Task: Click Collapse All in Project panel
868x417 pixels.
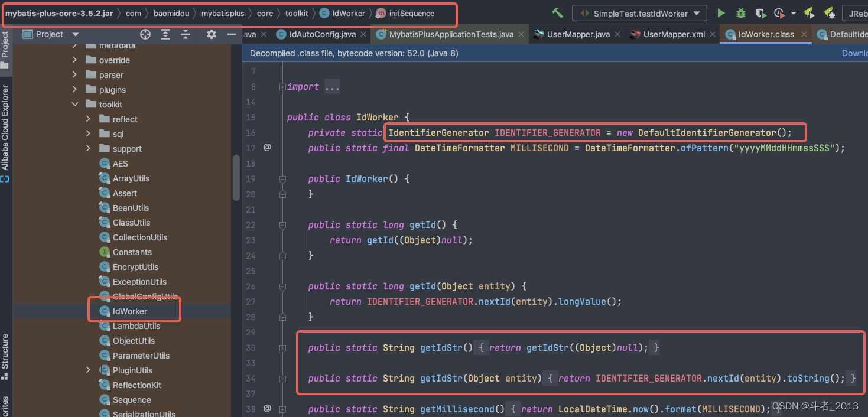Action: [186, 34]
